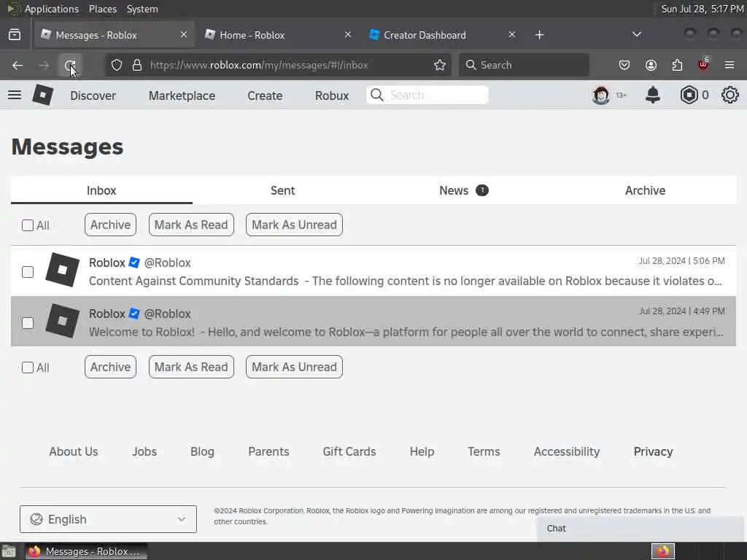The image size is (747, 560).
Task: Click the Firefox search bar
Action: [524, 65]
